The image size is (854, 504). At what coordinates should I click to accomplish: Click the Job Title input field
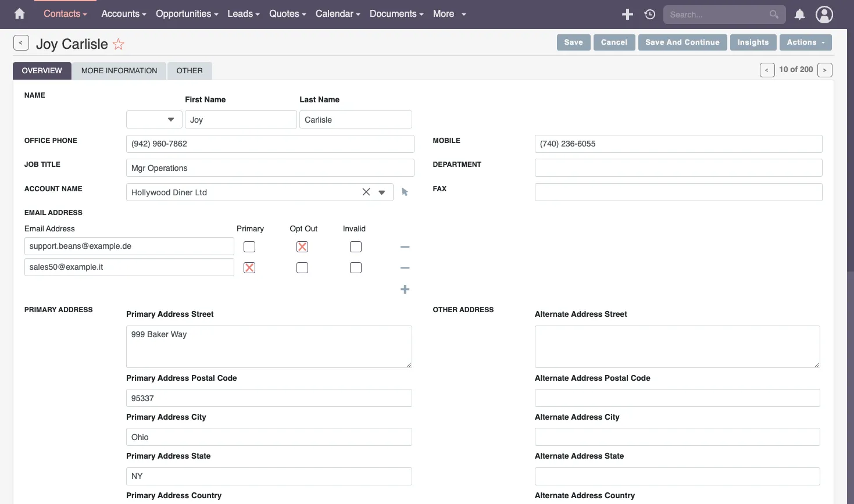point(270,168)
